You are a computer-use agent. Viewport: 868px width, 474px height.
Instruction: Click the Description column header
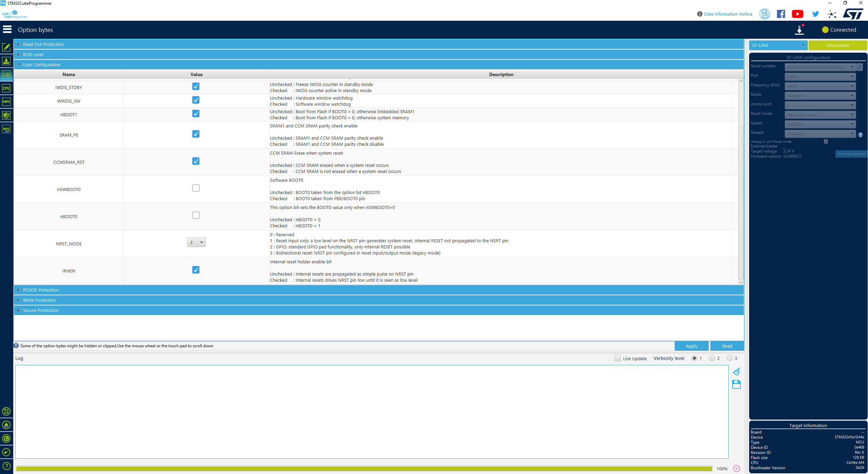(501, 74)
